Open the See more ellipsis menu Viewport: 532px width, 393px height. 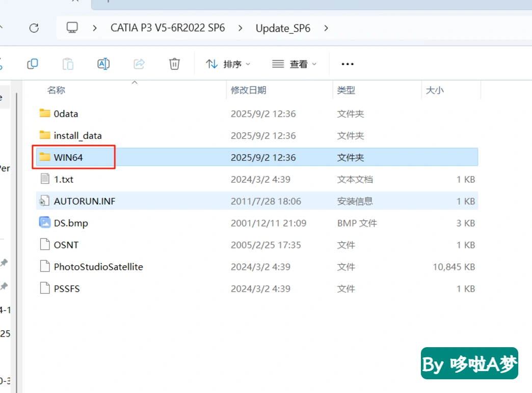coord(348,64)
